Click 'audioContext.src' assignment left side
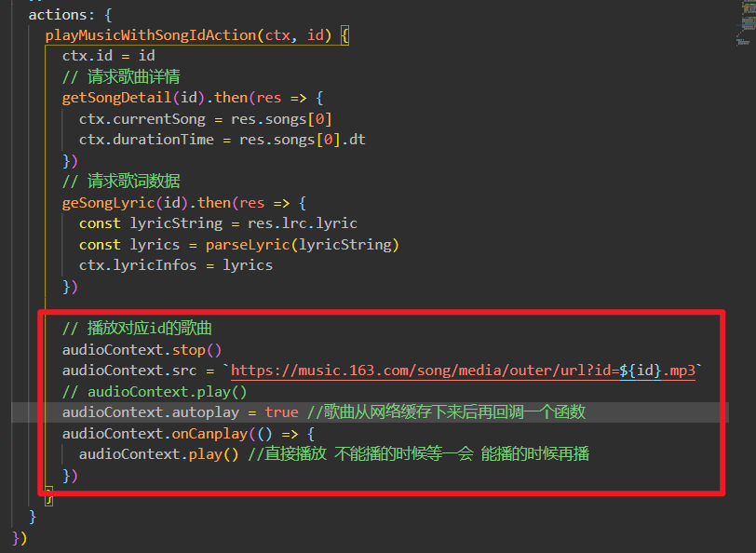The image size is (756, 553). point(129,371)
